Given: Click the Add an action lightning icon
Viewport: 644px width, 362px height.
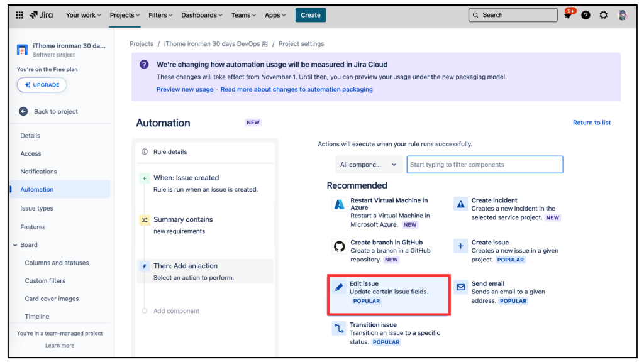Looking at the screenshot, I should pos(144,266).
